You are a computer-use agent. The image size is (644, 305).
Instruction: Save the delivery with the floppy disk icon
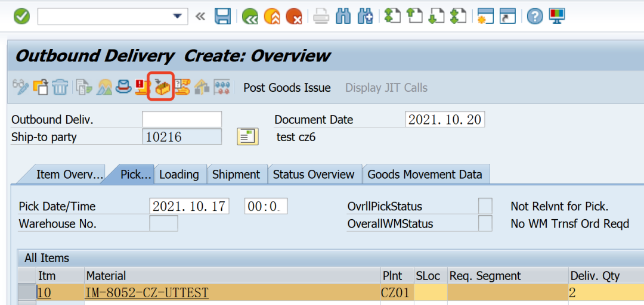pyautogui.click(x=222, y=17)
